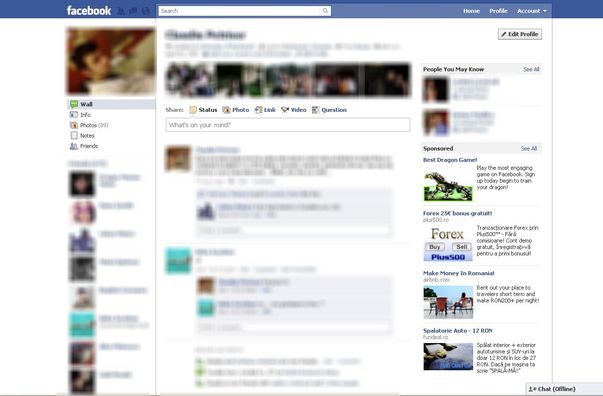Open the Info section in sidebar

pos(85,115)
